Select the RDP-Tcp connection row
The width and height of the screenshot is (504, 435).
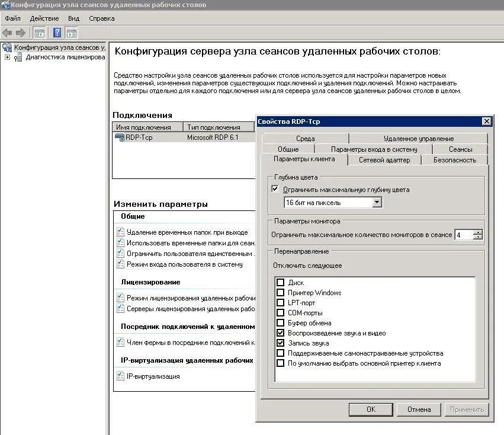coord(184,137)
